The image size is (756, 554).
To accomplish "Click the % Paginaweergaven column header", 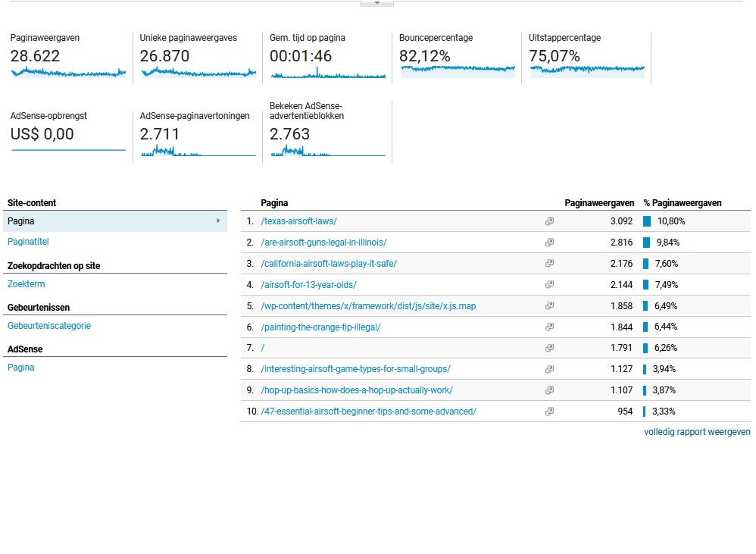I will pyautogui.click(x=683, y=203).
